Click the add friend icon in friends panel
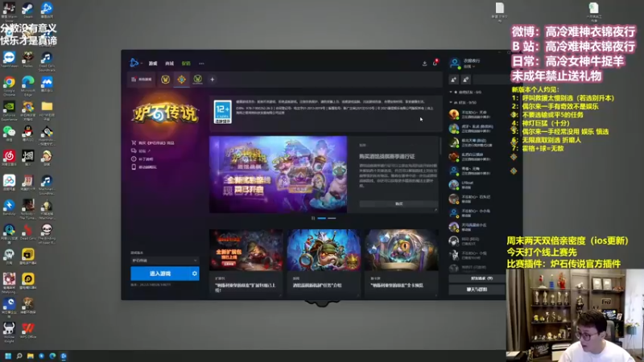644x362 pixels. pyautogui.click(x=453, y=80)
